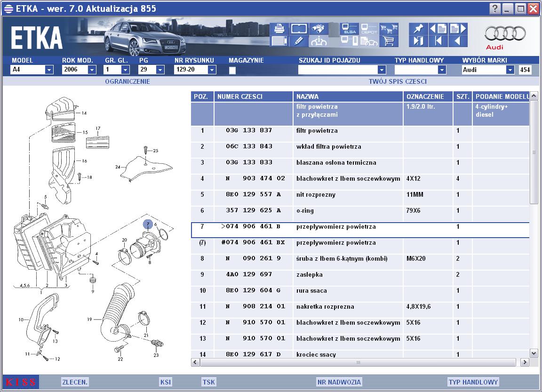Open the SZUKAJ ID POJAZDU dropdown
The height and width of the screenshot is (392, 542).
[x=381, y=70]
